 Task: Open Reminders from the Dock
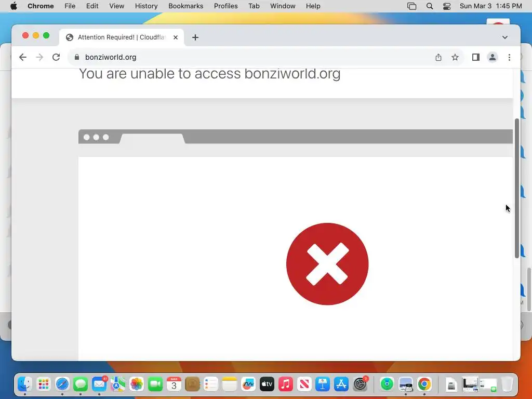(x=211, y=384)
